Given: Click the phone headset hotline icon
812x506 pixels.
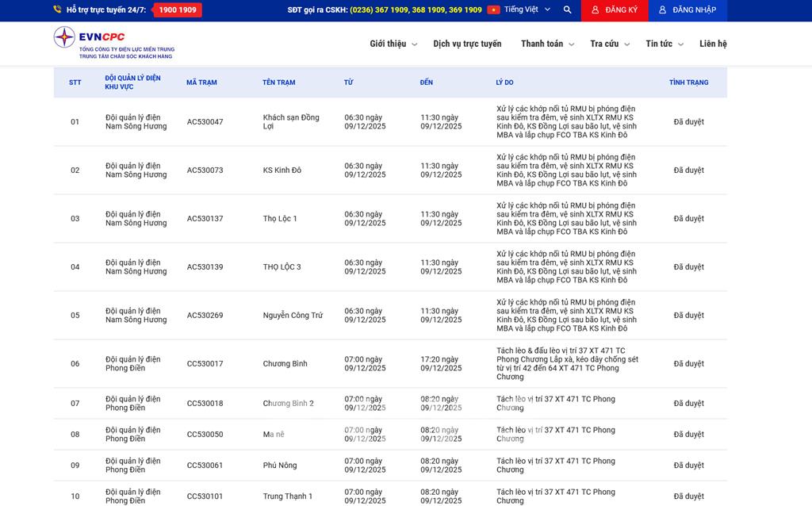Looking at the screenshot, I should (57, 10).
